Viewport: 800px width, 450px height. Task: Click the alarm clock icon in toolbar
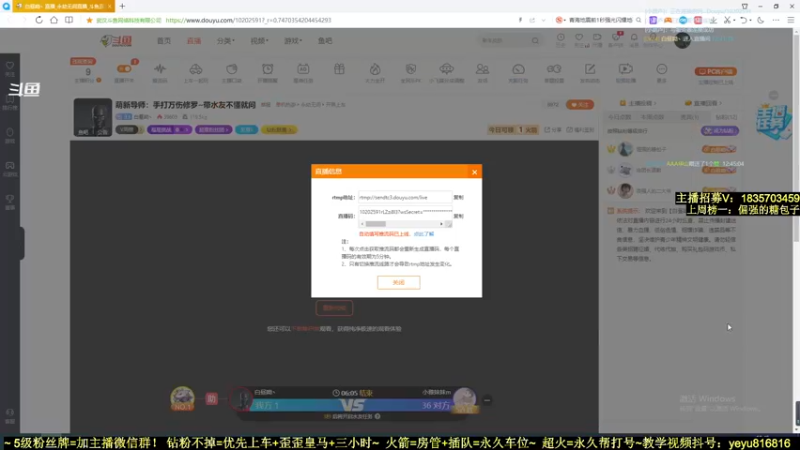(267, 69)
